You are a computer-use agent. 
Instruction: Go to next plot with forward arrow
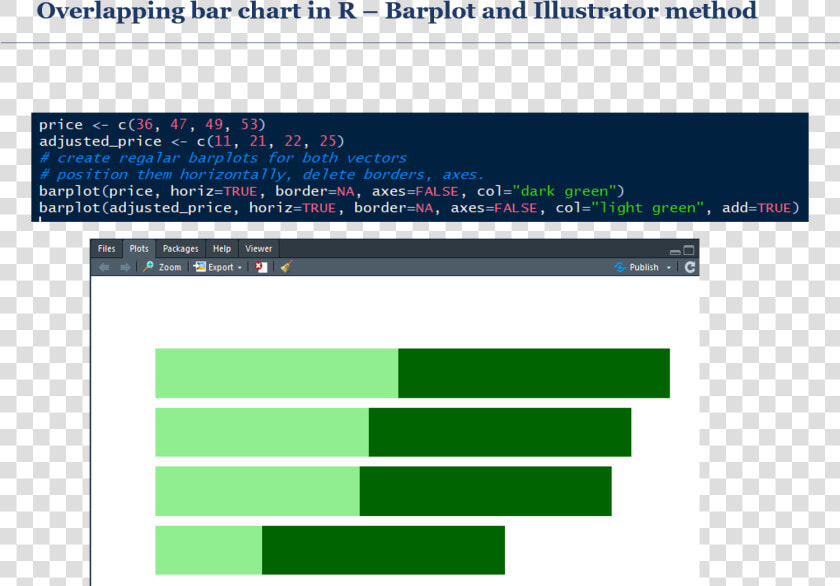point(125,267)
